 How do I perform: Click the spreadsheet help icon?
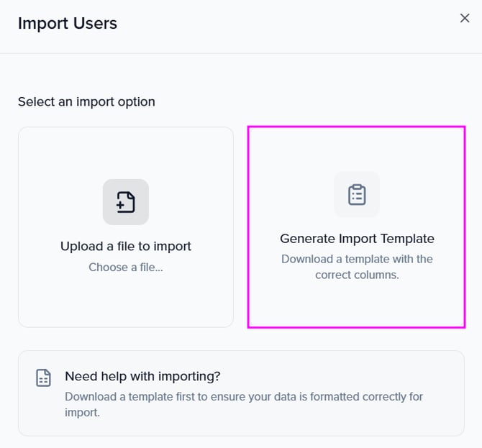pyautogui.click(x=44, y=378)
